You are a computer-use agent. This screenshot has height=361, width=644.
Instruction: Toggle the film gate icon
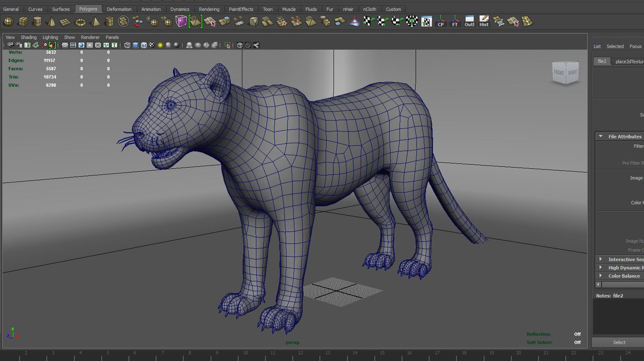pos(73,45)
